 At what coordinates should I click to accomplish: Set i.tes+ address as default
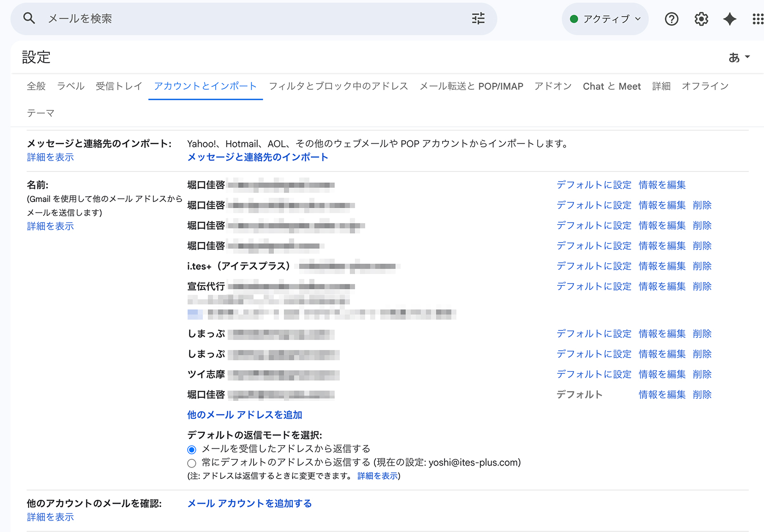point(594,266)
